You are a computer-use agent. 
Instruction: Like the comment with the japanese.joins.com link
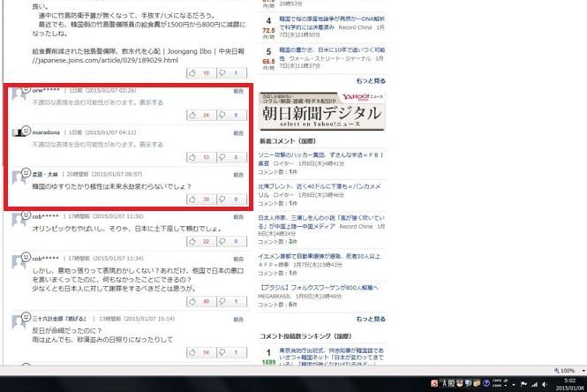[x=201, y=73]
